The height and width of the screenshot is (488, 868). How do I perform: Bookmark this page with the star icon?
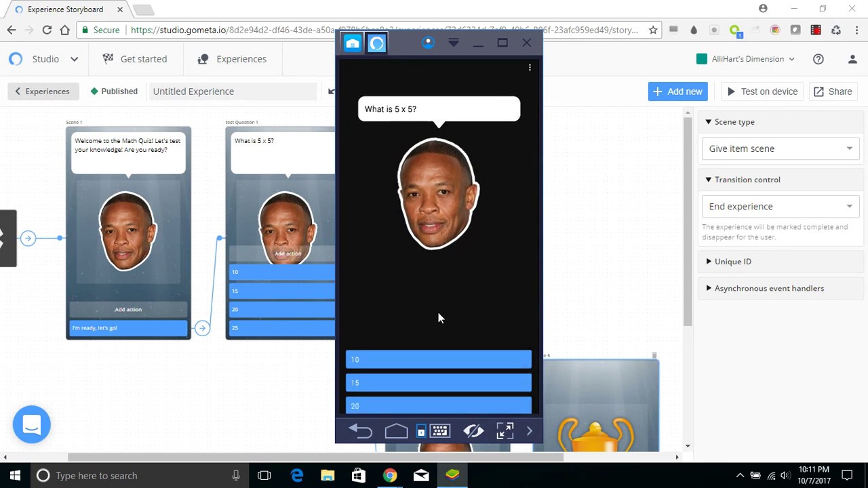pyautogui.click(x=653, y=30)
